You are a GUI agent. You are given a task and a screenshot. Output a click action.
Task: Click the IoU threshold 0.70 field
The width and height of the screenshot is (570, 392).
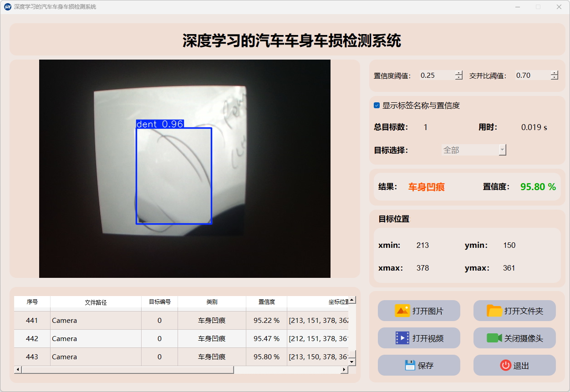tap(532, 75)
